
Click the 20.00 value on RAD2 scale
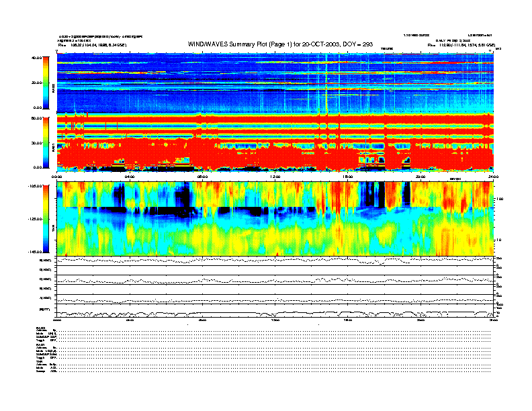tap(36, 83)
